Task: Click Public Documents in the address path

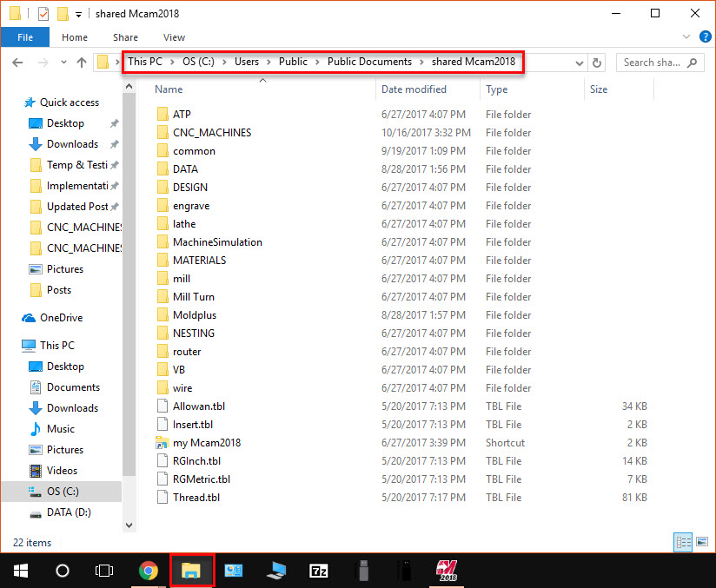Action: 369,62
